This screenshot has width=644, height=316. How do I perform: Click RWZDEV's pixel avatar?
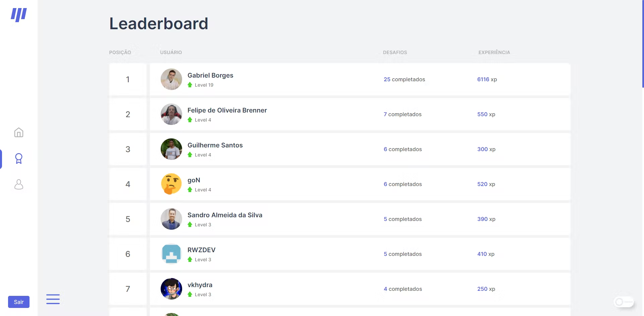[171, 254]
